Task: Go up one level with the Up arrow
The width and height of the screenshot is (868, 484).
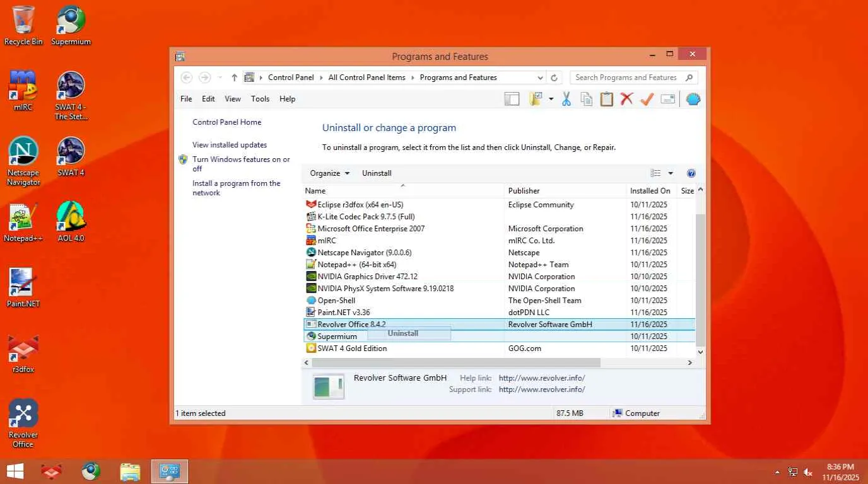Action: (x=234, y=78)
